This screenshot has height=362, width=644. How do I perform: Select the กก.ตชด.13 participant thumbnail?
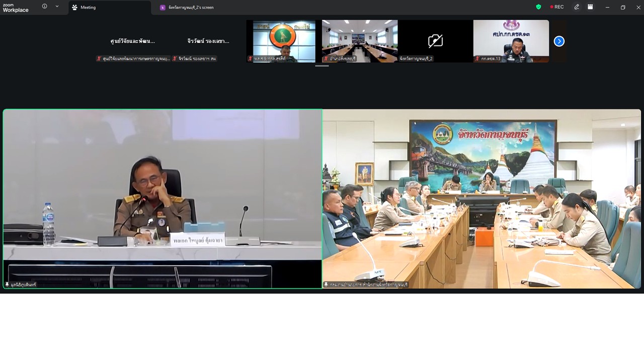[511, 41]
